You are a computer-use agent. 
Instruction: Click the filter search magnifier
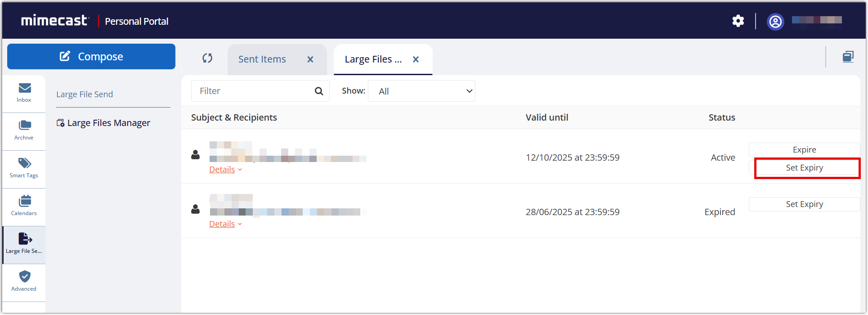pyautogui.click(x=319, y=91)
